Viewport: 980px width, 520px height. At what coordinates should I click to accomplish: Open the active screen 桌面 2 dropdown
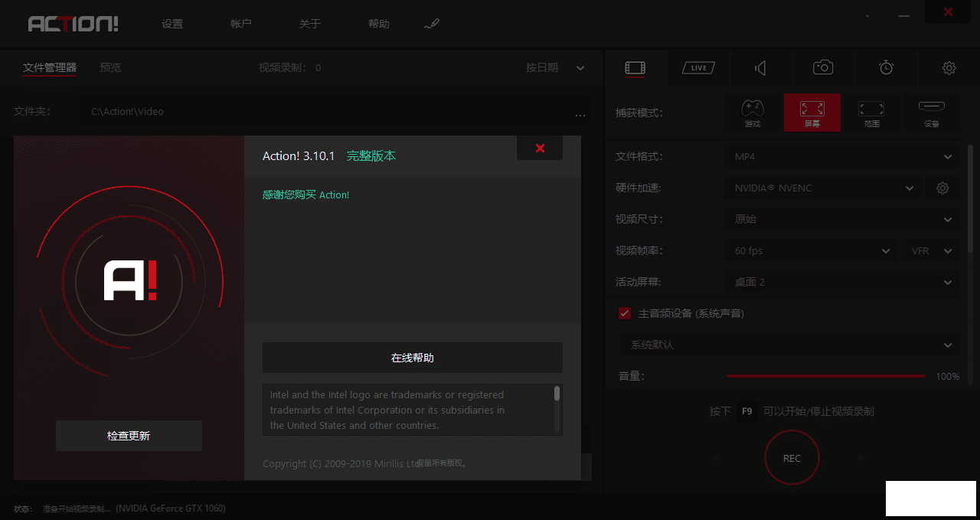[842, 282]
